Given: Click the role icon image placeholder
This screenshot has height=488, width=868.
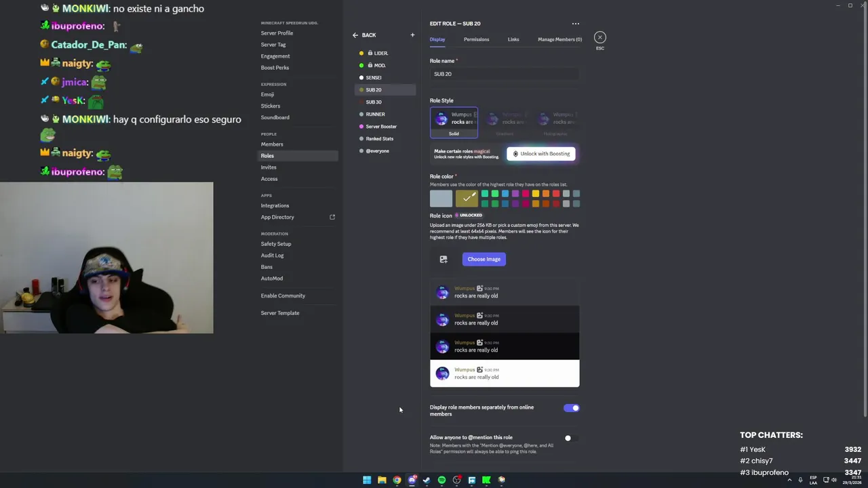Looking at the screenshot, I should tap(443, 259).
